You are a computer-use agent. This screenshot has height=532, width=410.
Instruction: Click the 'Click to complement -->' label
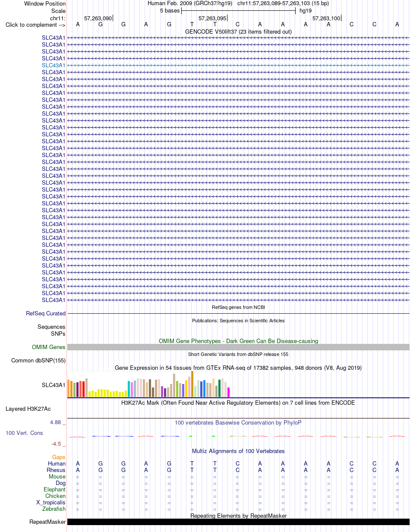pyautogui.click(x=35, y=25)
